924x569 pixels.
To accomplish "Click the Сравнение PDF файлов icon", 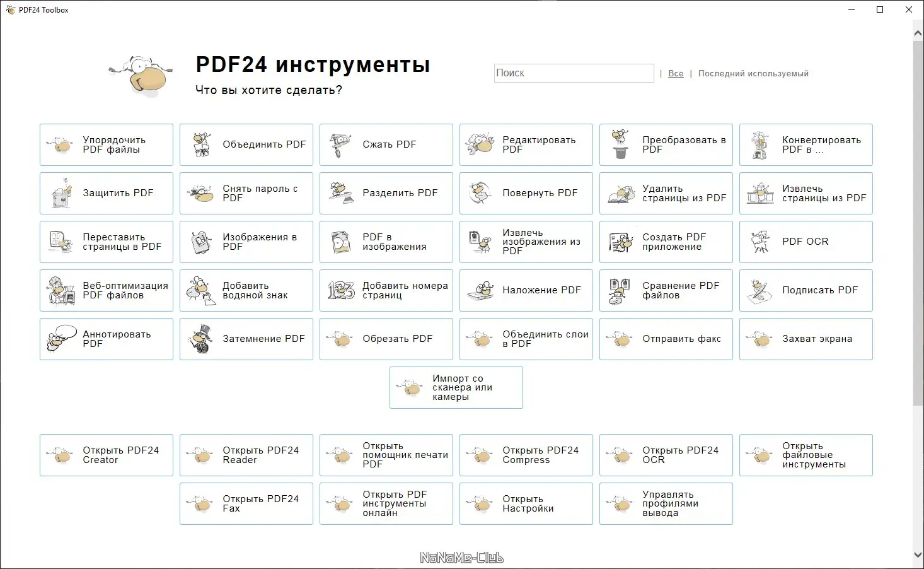I will 621,291.
